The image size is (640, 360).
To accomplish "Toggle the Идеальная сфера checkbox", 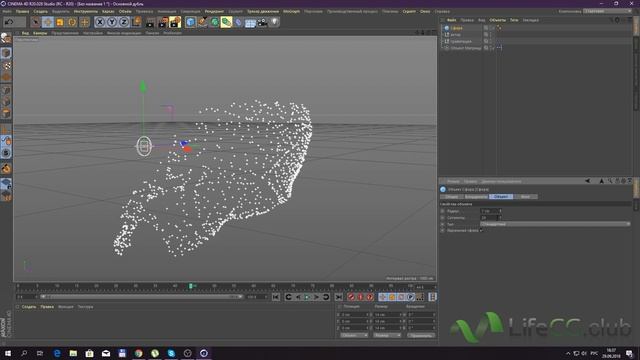I will [x=481, y=231].
